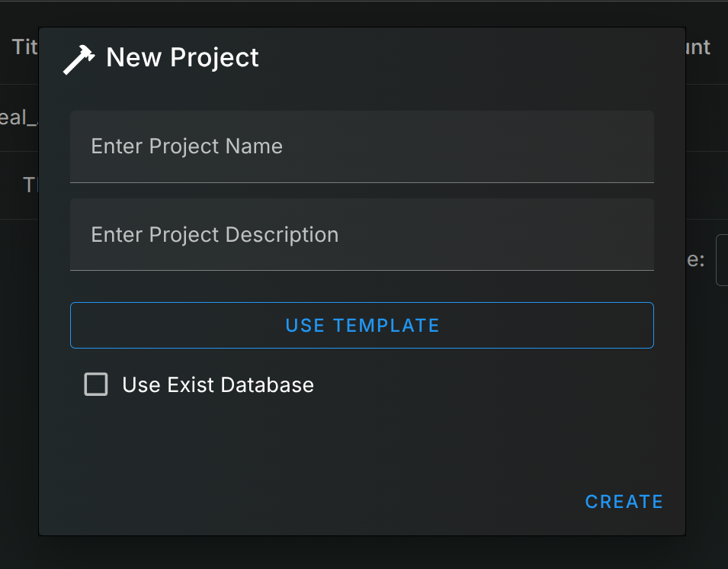The height and width of the screenshot is (569, 728).
Task: Focus the Enter Project Description field
Action: pyautogui.click(x=361, y=234)
